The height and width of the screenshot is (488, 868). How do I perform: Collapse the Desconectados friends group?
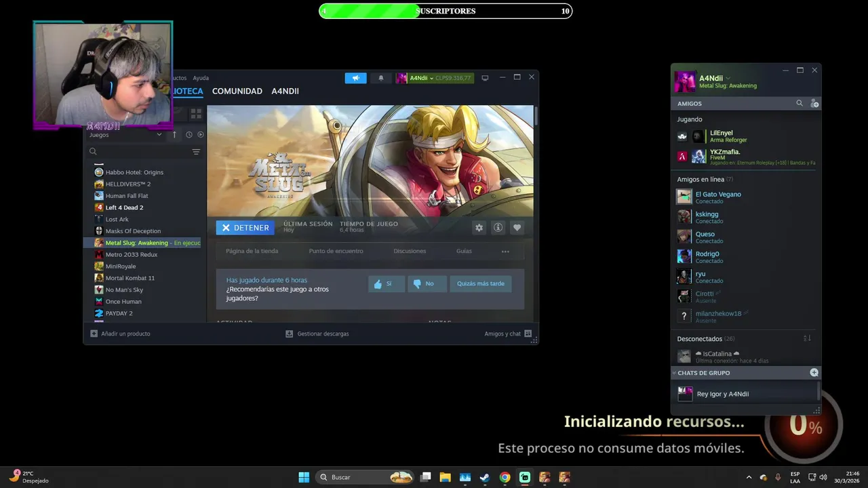(705, 338)
